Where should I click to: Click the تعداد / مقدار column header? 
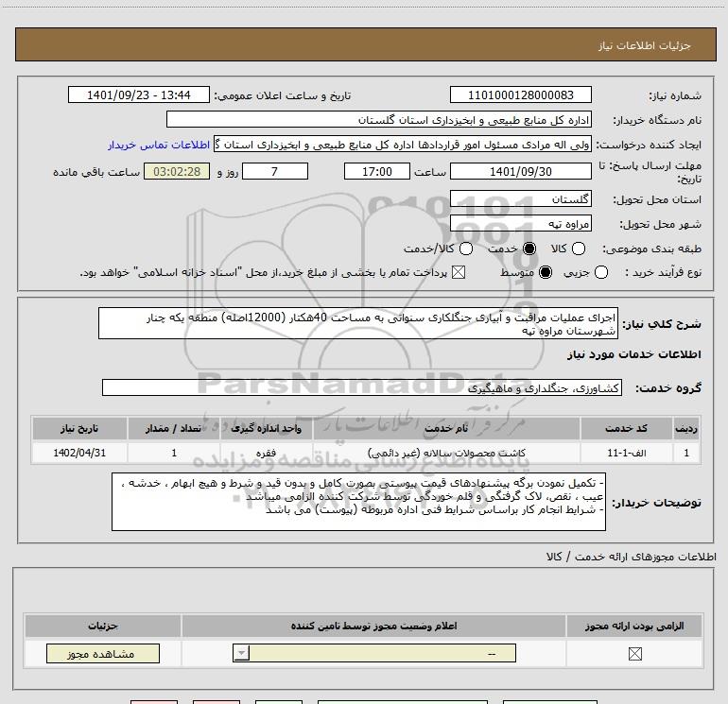click(x=174, y=428)
